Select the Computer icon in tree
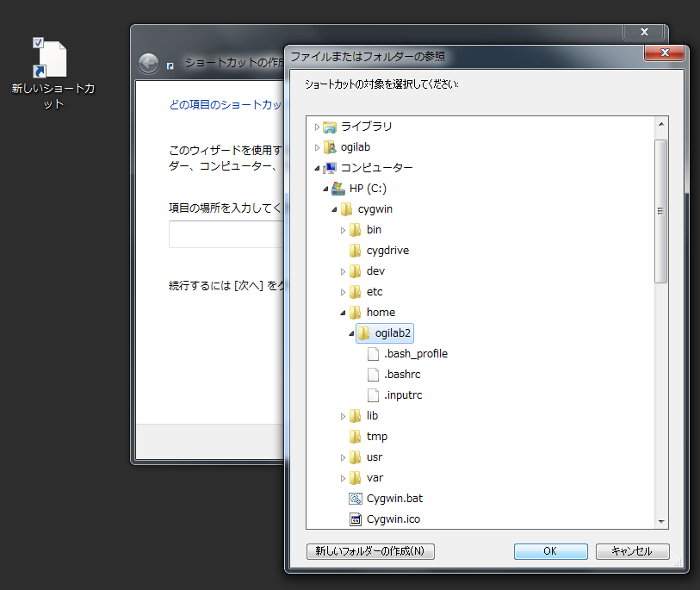Viewport: 700px width, 590px height. 330,168
